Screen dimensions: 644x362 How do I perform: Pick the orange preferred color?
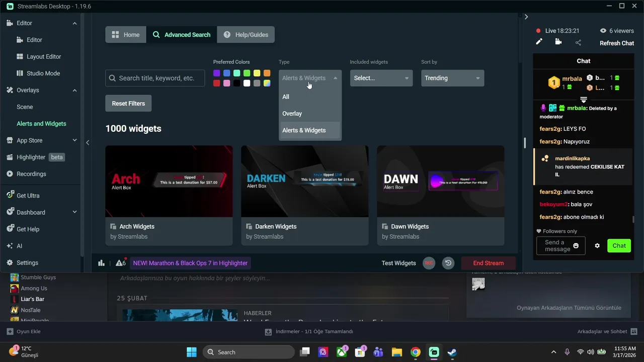tap(267, 73)
